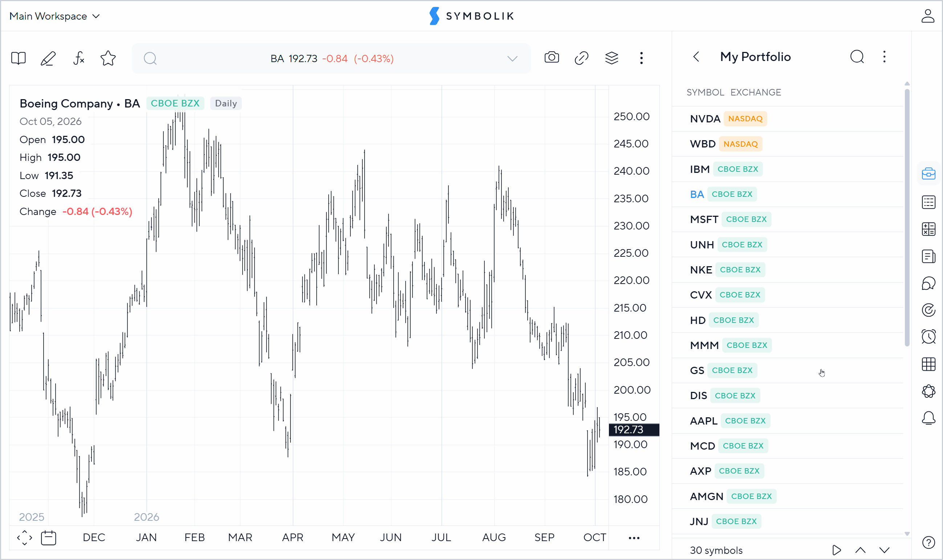Take a chart snapshot with camera icon
943x560 pixels.
click(552, 58)
